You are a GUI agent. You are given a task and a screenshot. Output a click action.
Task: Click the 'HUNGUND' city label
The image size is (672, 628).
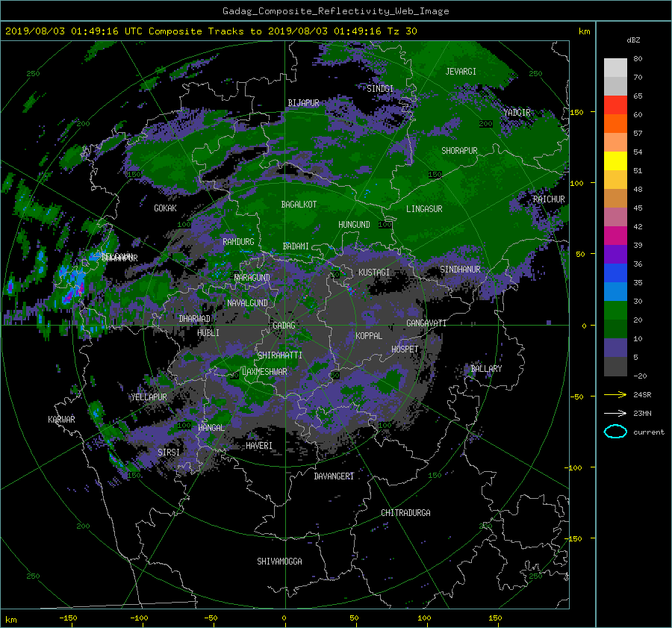[354, 225]
